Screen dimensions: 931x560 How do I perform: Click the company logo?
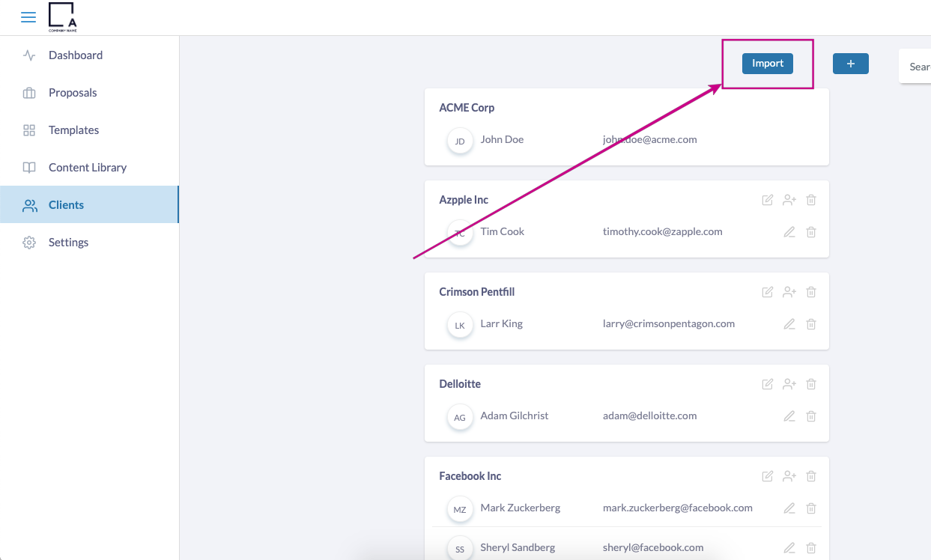(62, 17)
